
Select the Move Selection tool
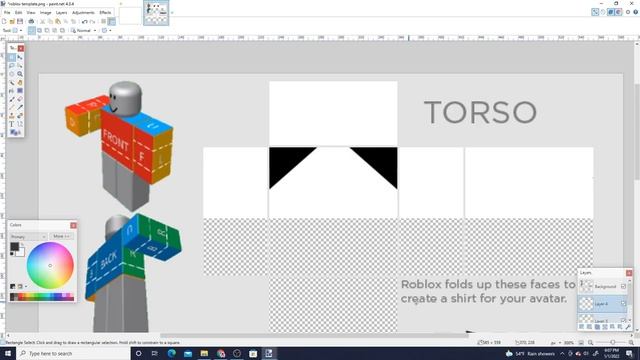pos(20,66)
